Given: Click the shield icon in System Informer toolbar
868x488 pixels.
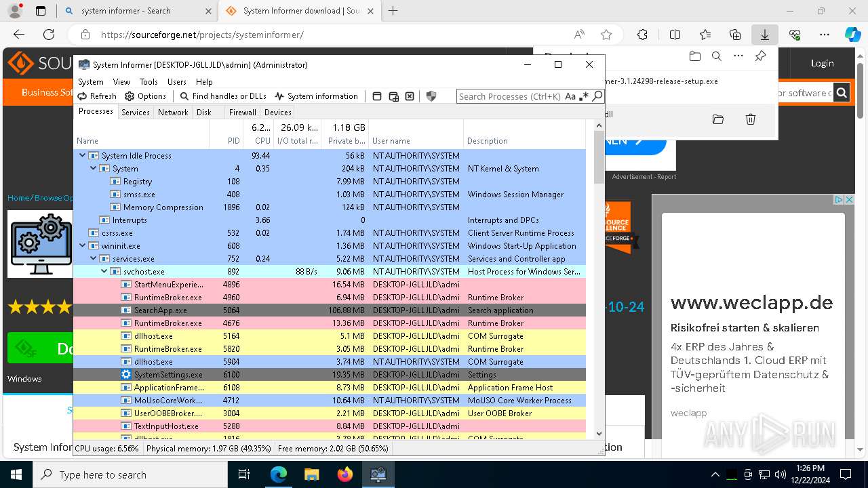Looking at the screenshot, I should point(431,96).
